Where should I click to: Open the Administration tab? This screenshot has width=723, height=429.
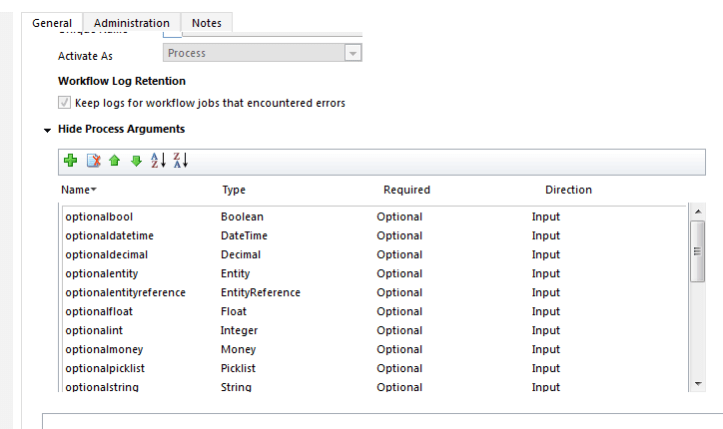point(131,23)
